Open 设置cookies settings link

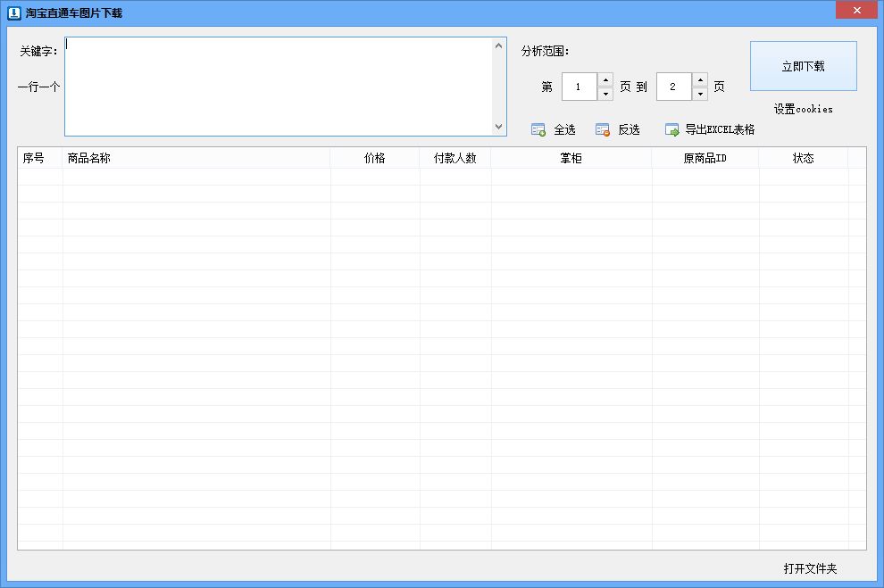(803, 109)
